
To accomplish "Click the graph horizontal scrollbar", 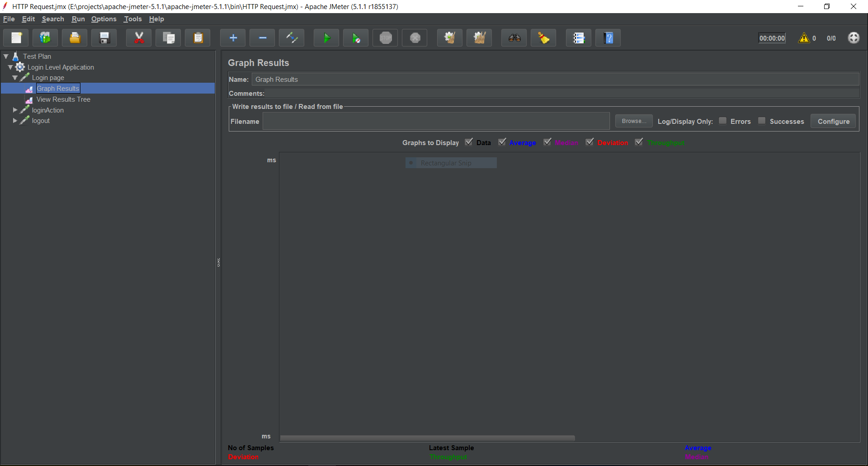I will click(427, 438).
